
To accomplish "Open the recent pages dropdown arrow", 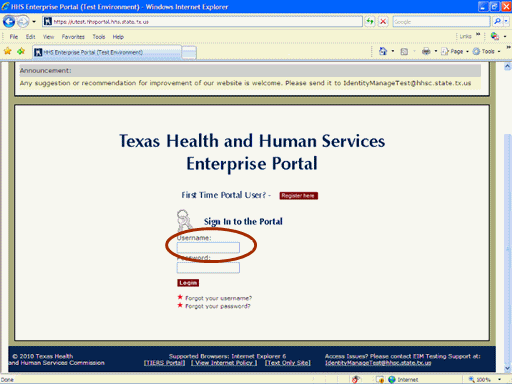I will 34,22.
